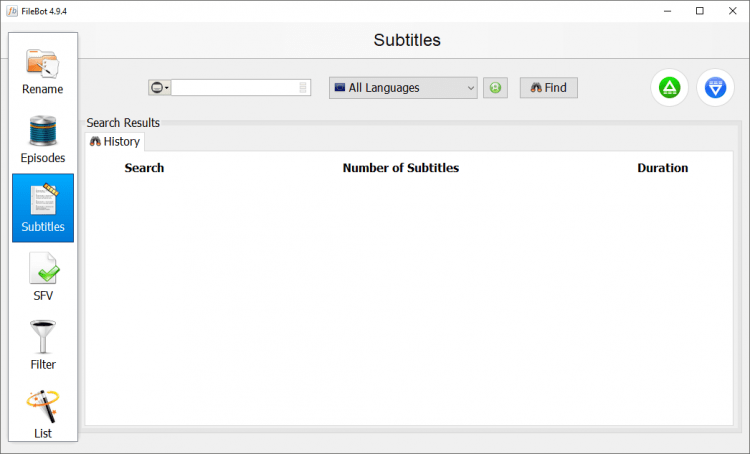
Task: Select the History tab
Action: pos(115,142)
